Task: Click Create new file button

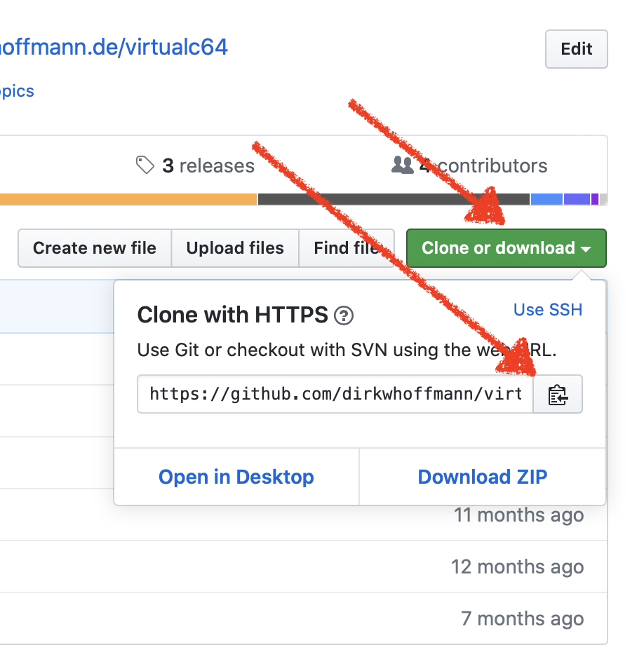Action: pyautogui.click(x=95, y=248)
